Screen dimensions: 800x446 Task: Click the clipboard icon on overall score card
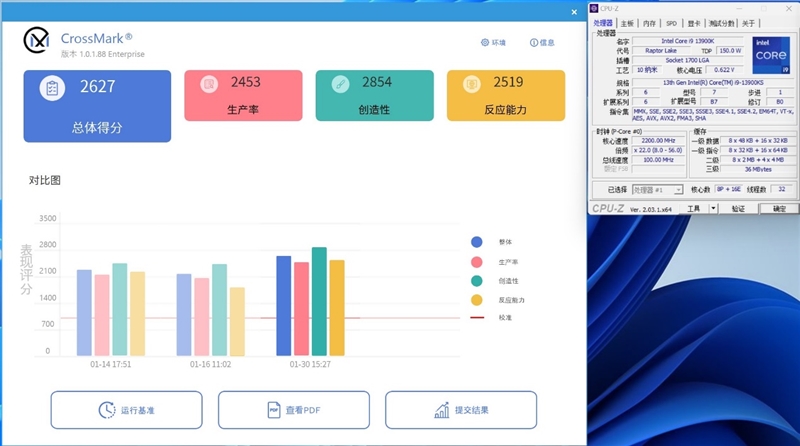click(x=52, y=88)
